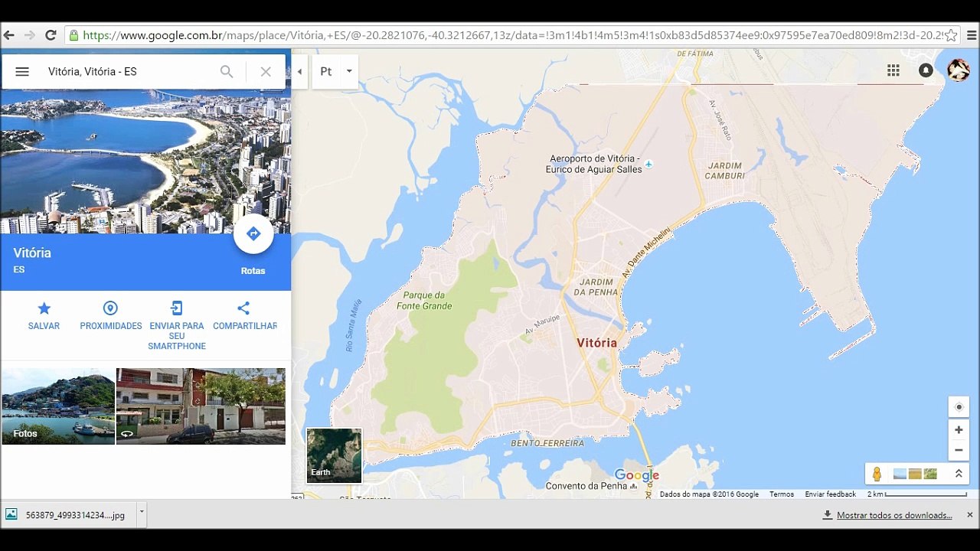Click the Parque da Fonte Grande label
This screenshot has height=551, width=980.
pyautogui.click(x=424, y=301)
